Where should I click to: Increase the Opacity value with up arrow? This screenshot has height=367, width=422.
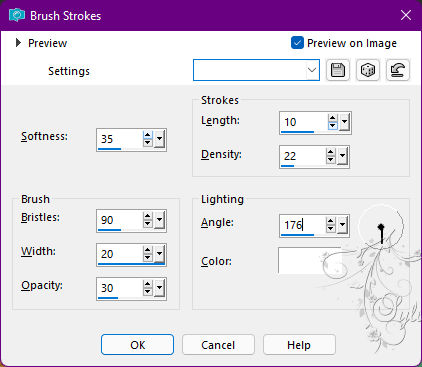pos(147,284)
